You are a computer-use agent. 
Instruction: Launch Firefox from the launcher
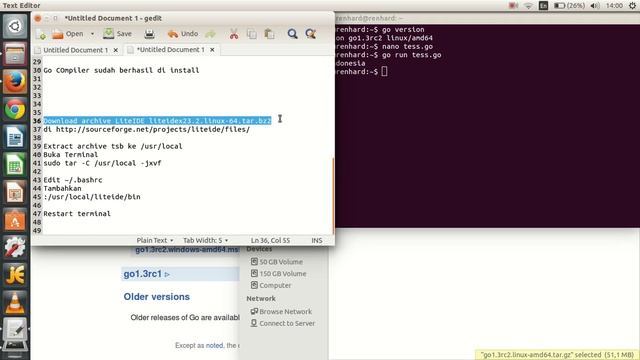15,82
